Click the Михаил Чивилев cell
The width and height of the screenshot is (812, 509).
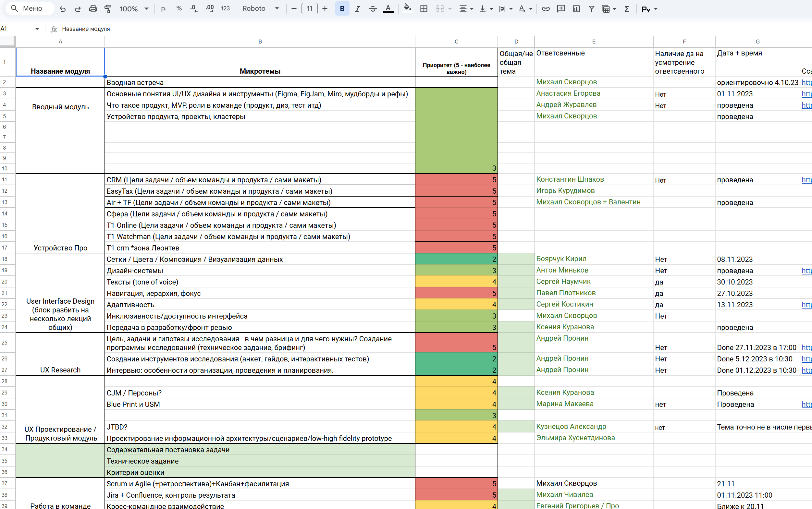[x=594, y=495]
